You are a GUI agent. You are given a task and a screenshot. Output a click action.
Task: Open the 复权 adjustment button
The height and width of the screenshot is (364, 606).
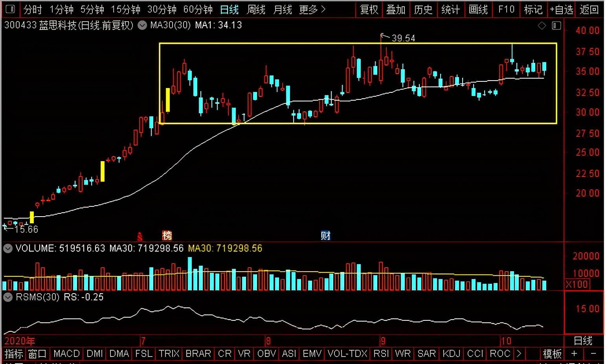369,9
